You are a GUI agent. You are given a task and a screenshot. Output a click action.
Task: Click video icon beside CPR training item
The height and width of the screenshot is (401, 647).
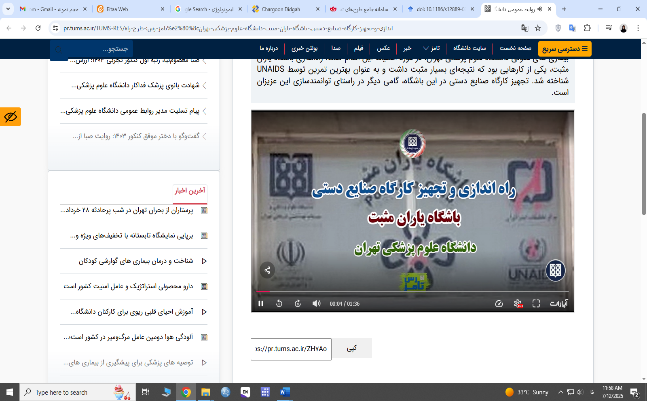click(x=204, y=312)
